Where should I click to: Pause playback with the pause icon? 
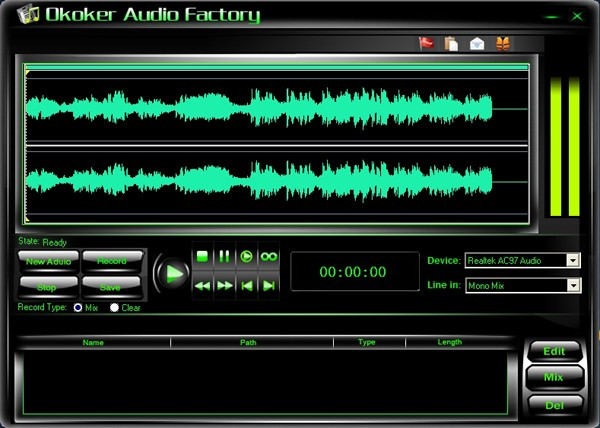pos(224,256)
